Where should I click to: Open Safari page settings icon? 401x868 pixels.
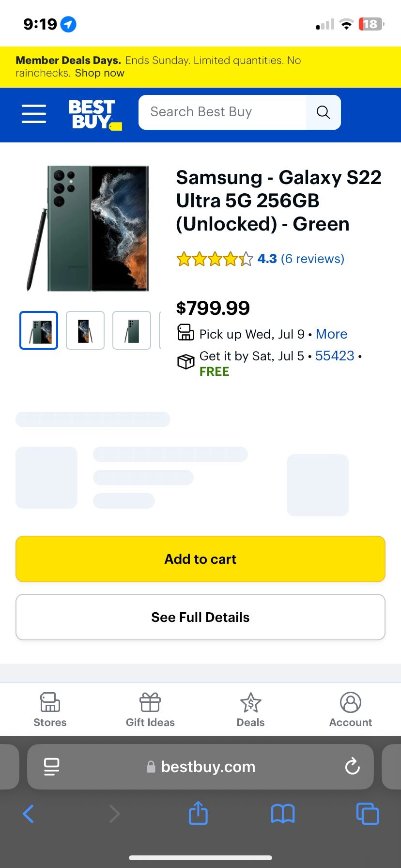click(51, 767)
